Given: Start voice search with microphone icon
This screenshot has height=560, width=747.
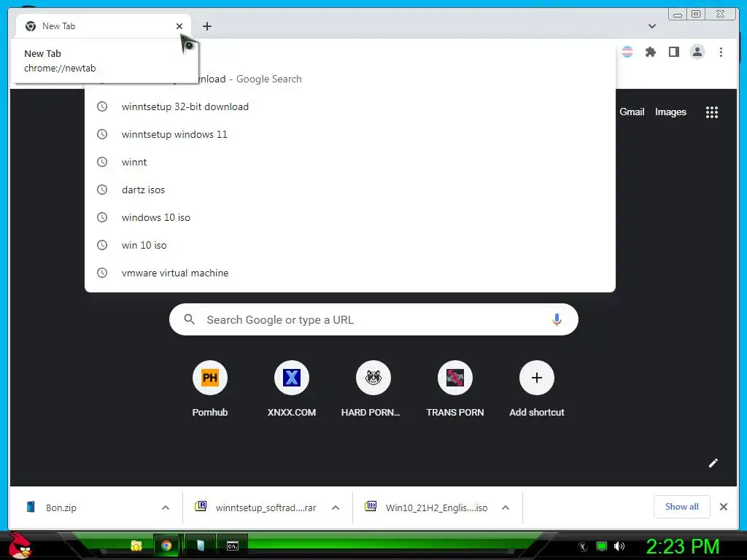Looking at the screenshot, I should pos(557,319).
